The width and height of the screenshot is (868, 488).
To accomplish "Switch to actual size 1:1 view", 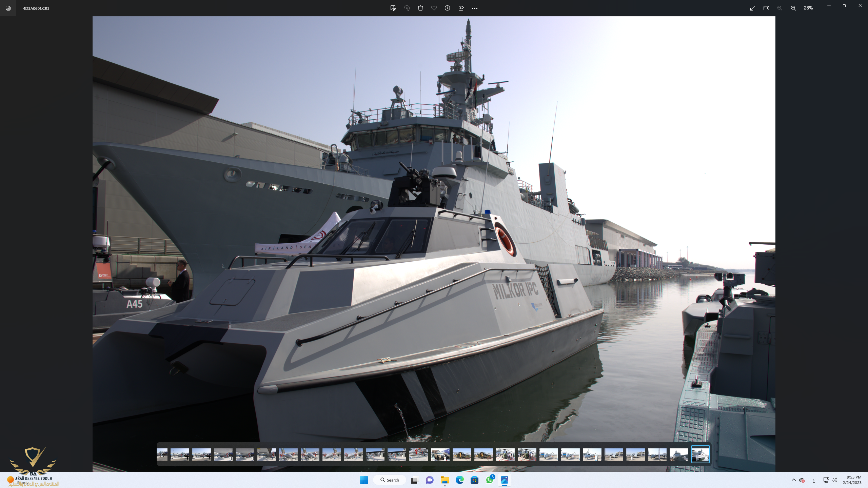I will click(766, 8).
